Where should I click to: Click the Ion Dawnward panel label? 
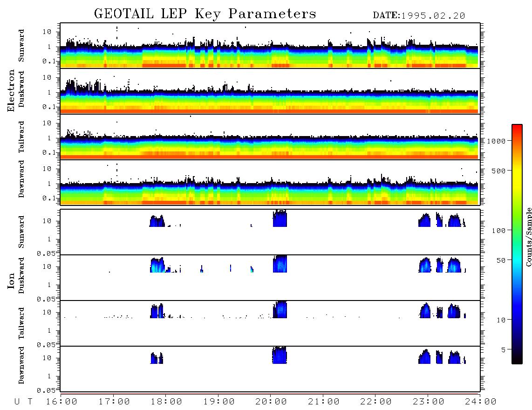point(21,365)
